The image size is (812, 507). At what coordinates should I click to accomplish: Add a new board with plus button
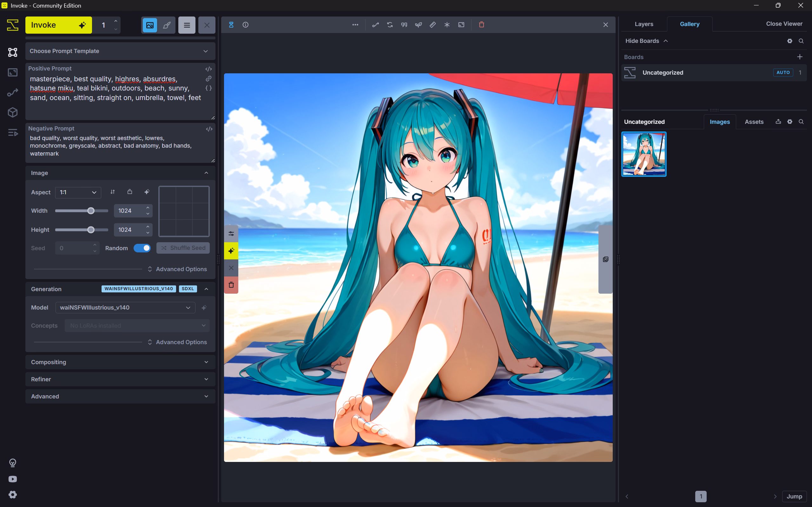tap(800, 57)
